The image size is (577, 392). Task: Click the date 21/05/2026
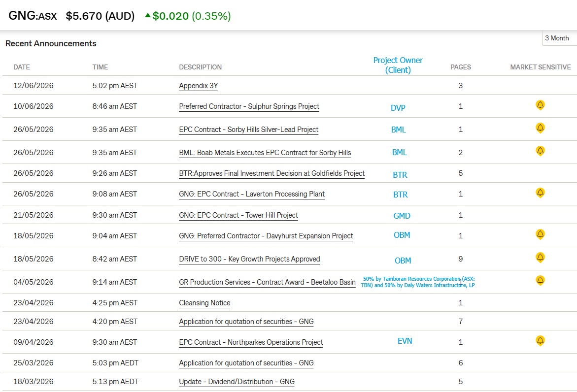(34, 215)
